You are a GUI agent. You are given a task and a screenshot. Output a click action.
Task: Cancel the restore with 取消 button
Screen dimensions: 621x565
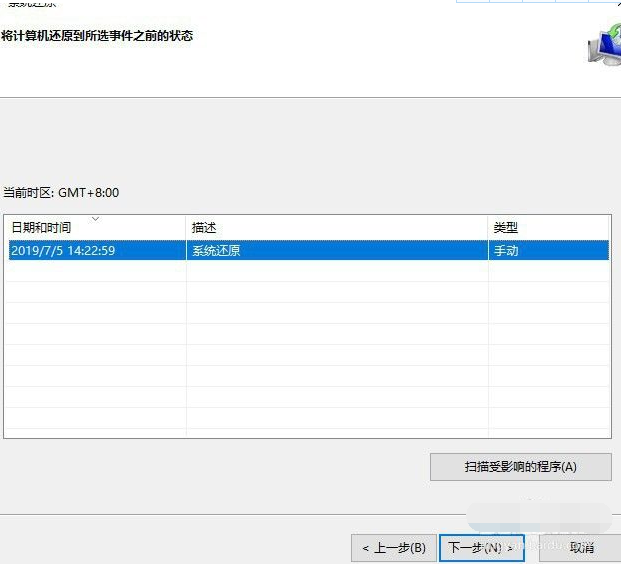[581, 548]
